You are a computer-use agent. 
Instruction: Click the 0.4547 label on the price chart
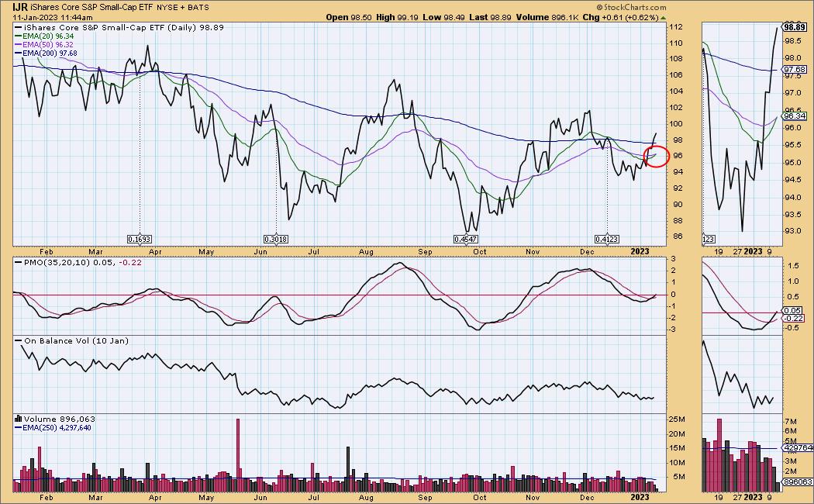[466, 240]
